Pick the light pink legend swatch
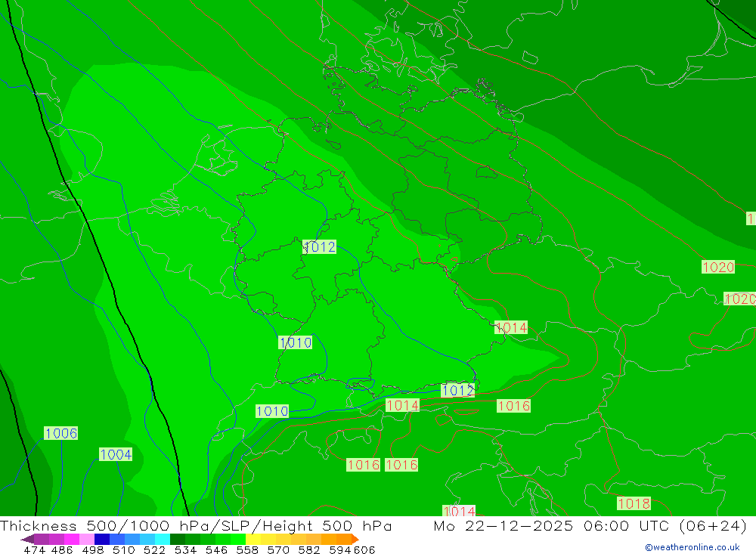The height and width of the screenshot is (554, 756). pos(87,539)
